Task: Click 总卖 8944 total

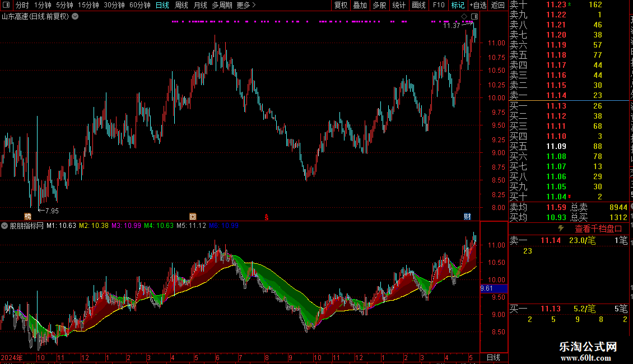Action: pos(599,207)
